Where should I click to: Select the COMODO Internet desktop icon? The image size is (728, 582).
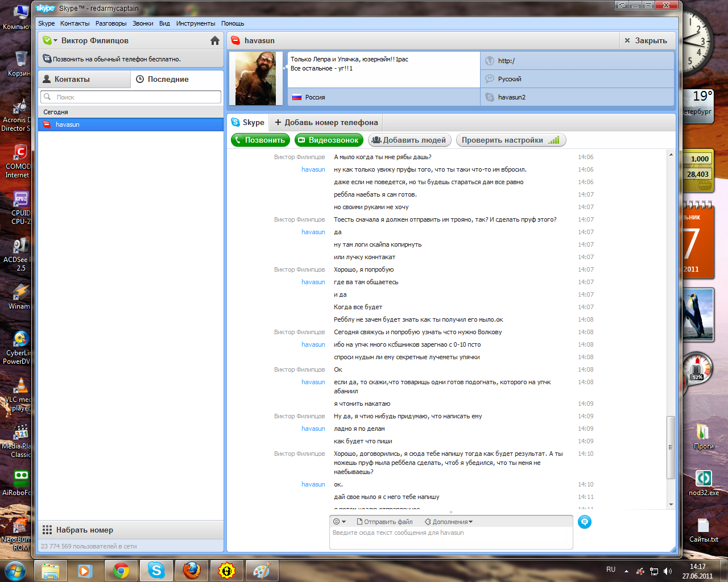[18, 161]
